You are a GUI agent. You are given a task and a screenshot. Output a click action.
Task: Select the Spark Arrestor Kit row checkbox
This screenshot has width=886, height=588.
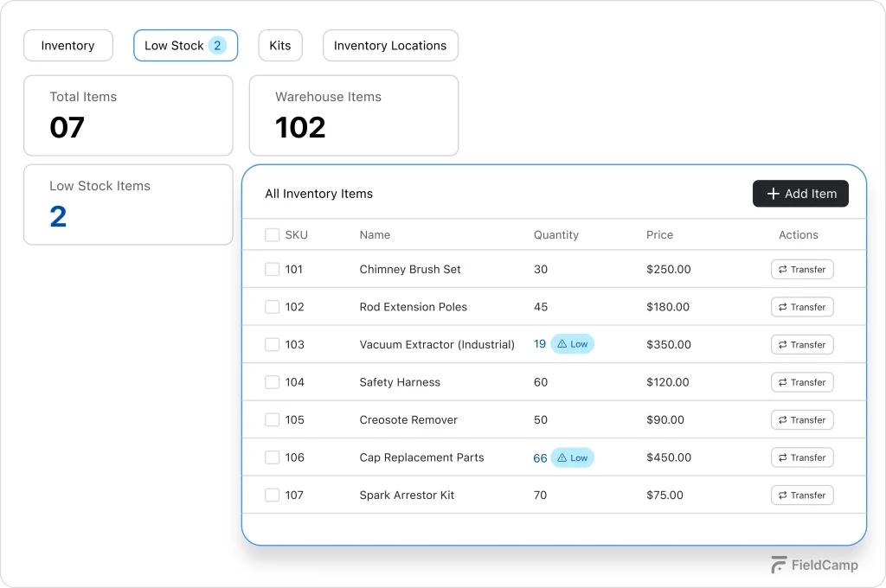coord(271,495)
